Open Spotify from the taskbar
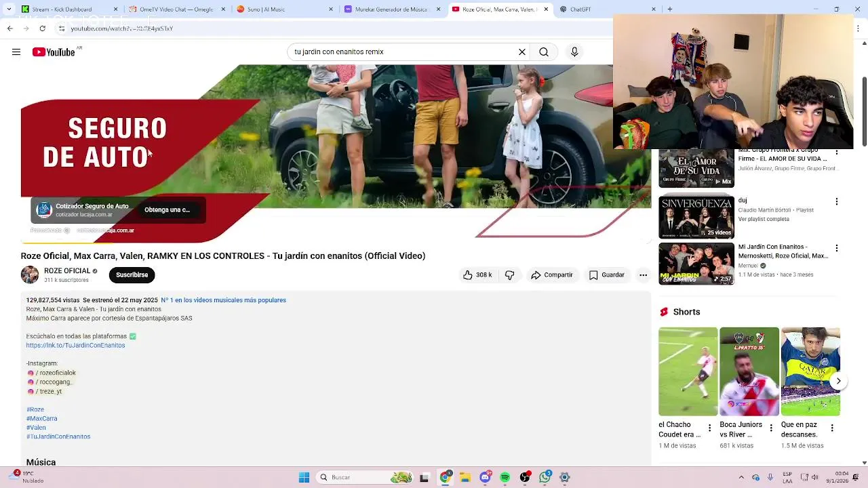 [505, 478]
